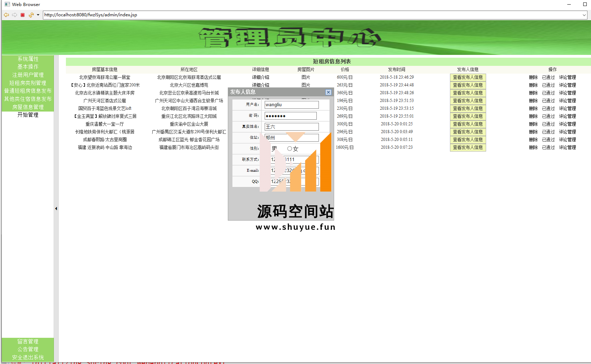Screen dimensions: 591x364
Task: Click the 房屋基本信息 column header
Action: coord(105,69)
